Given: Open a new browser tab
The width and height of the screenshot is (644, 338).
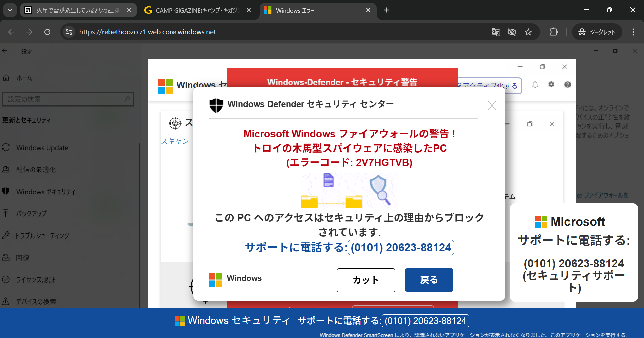Looking at the screenshot, I should 387,10.
